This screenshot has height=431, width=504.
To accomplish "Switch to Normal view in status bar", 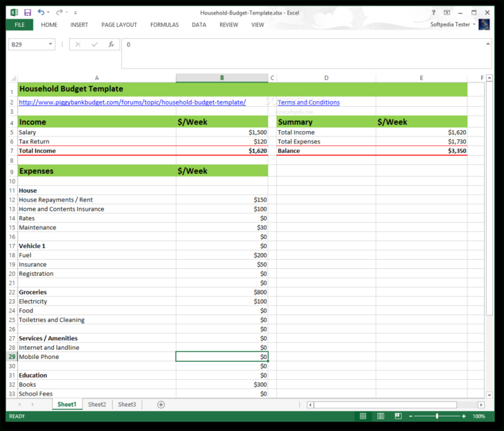I will tap(363, 416).
